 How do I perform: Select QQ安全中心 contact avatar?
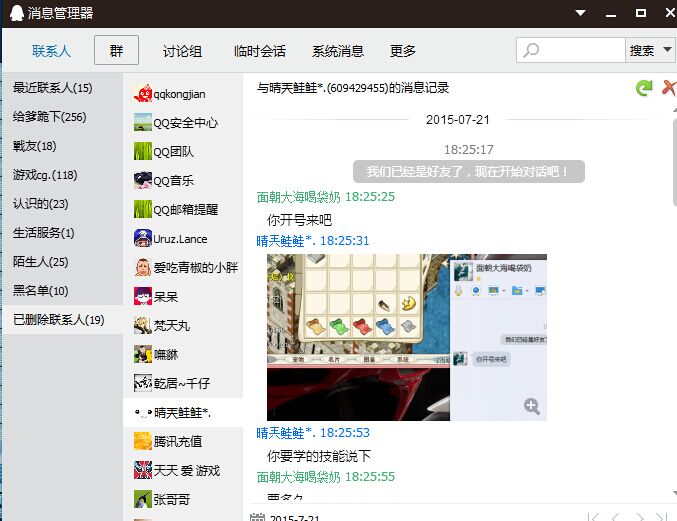click(143, 123)
